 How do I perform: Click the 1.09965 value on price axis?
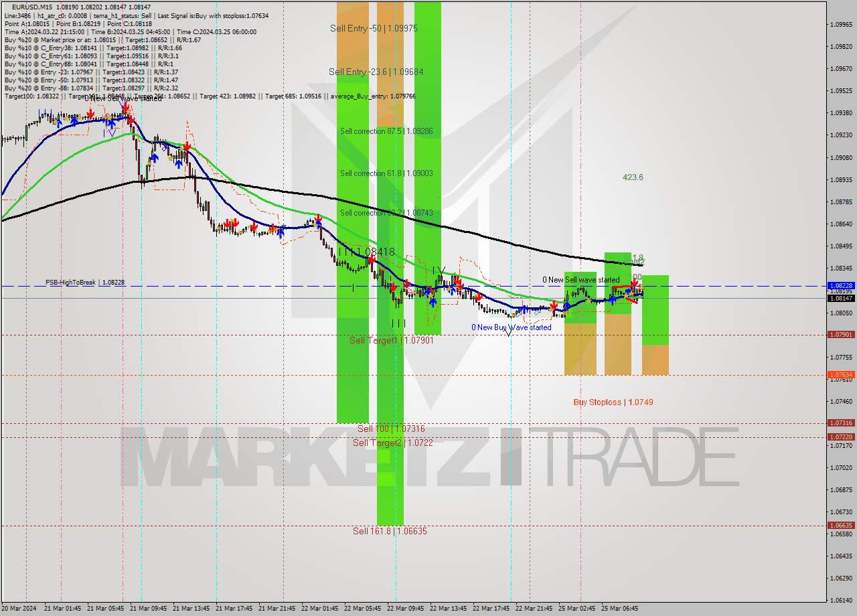[x=841, y=24]
